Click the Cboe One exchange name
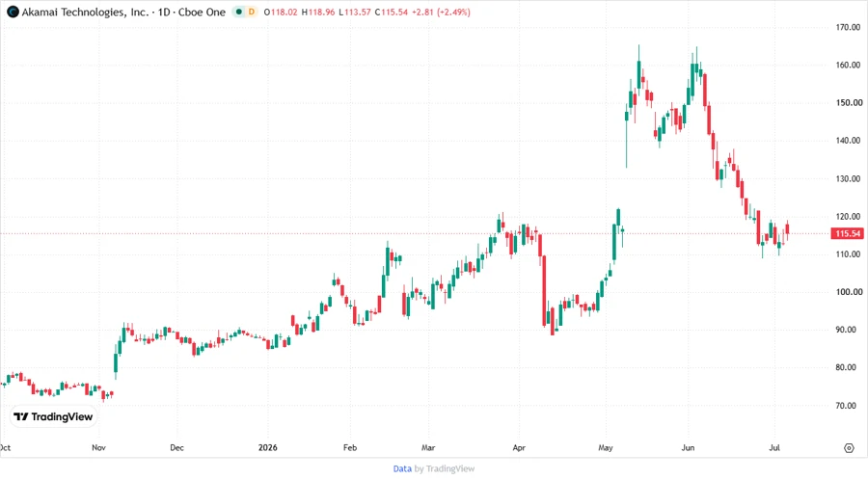The image size is (868, 480). click(202, 12)
